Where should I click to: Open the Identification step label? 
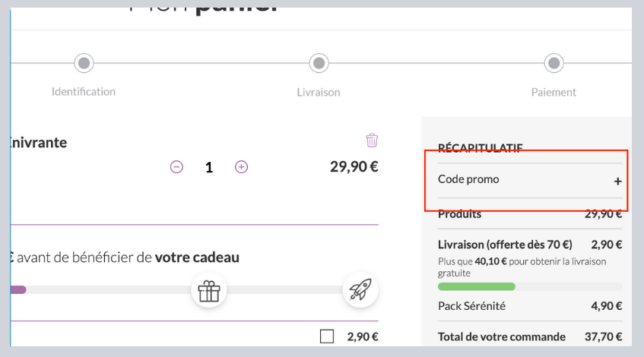[x=84, y=91]
